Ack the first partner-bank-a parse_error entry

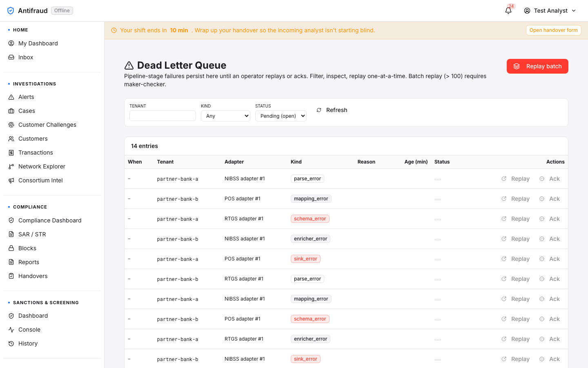550,179
